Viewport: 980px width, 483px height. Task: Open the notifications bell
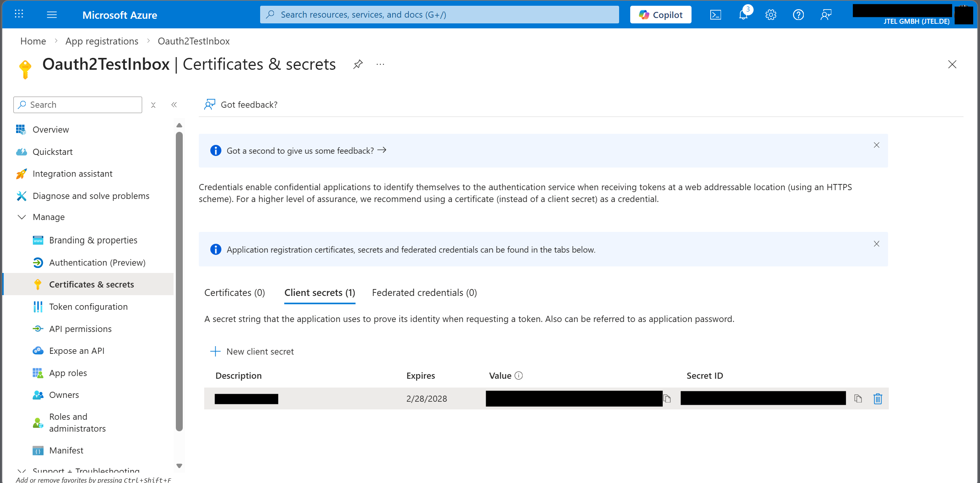click(743, 15)
